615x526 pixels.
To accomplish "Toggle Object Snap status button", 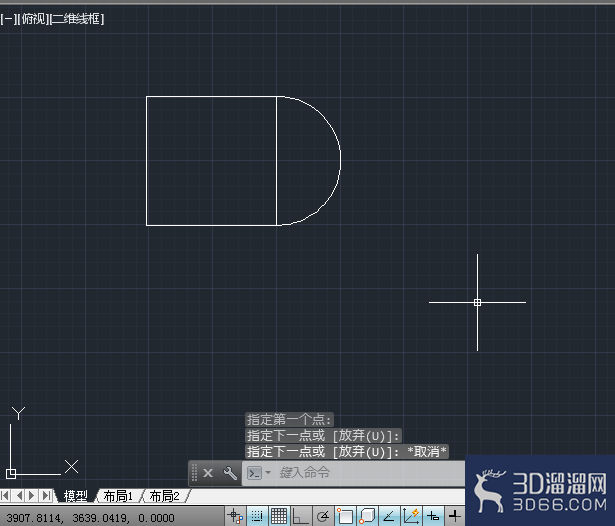I will click(x=345, y=516).
